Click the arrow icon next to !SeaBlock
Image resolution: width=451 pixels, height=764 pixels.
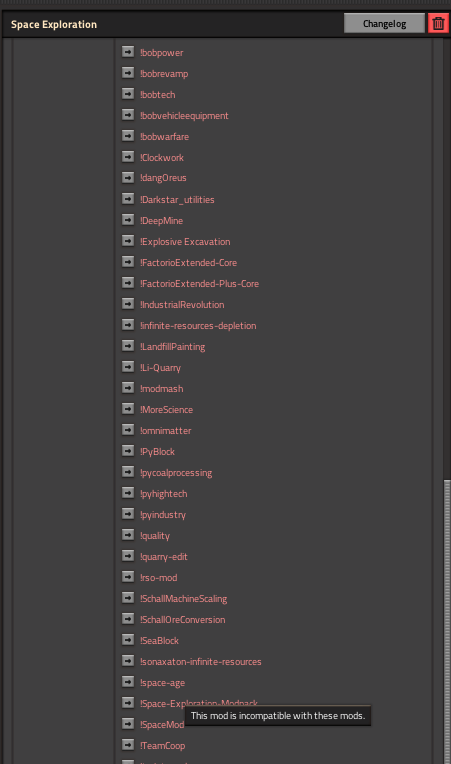pyautogui.click(x=128, y=640)
